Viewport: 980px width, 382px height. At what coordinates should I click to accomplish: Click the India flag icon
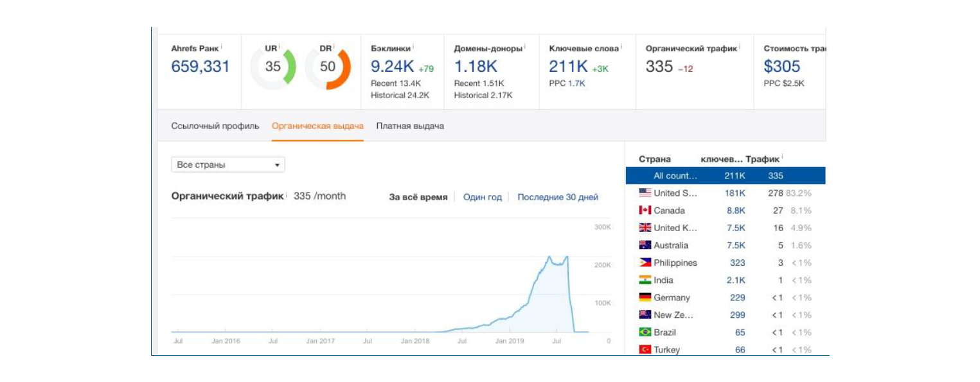coord(645,280)
